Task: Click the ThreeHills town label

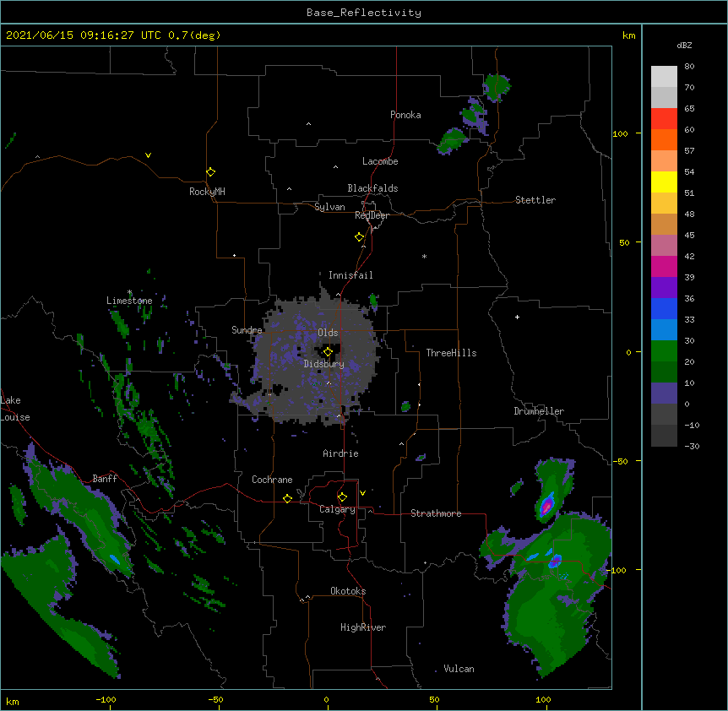Action: (x=451, y=353)
